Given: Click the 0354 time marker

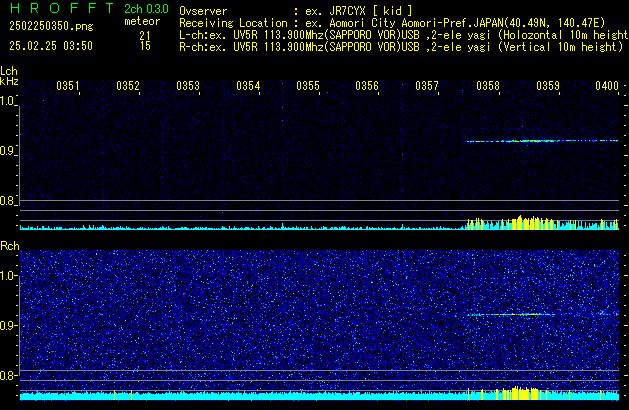Looking at the screenshot, I should point(248,86).
